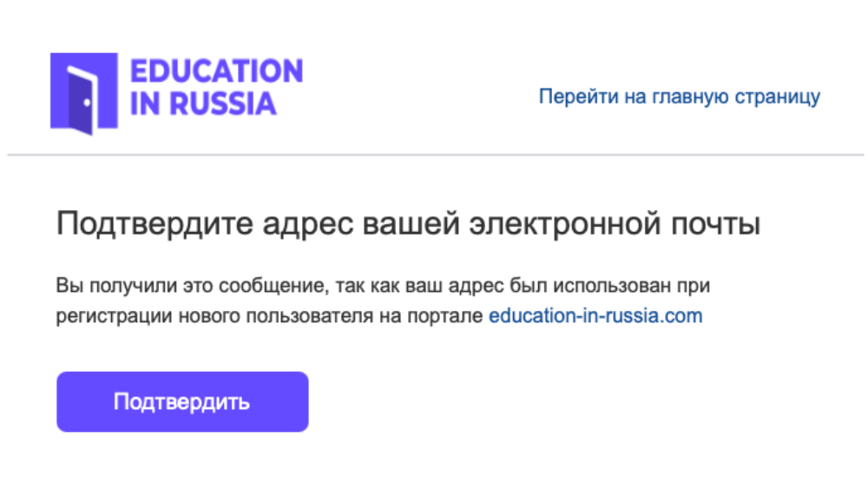Click the "EDUCATION" word in the logo
Screen dimensions: 868x490
pos(216,71)
